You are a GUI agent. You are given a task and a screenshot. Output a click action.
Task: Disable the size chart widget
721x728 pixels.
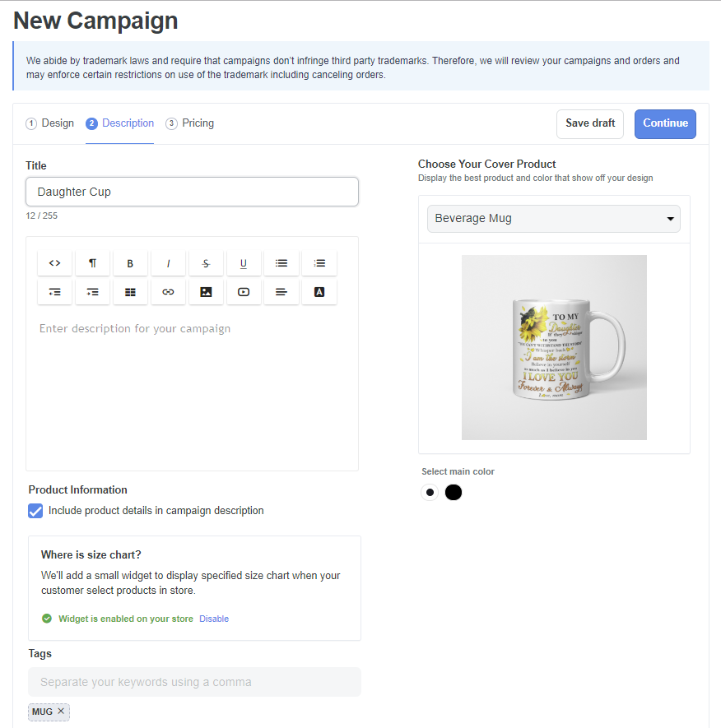point(214,618)
